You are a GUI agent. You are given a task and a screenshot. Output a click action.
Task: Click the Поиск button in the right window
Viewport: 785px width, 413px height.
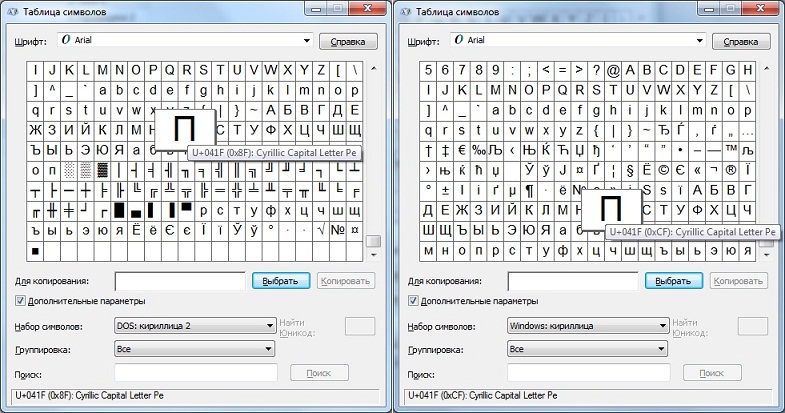(712, 373)
